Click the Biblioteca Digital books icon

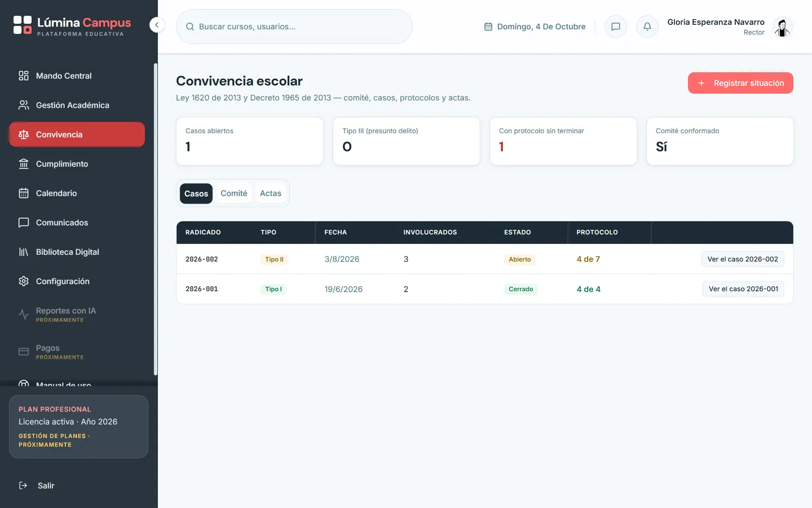point(24,252)
